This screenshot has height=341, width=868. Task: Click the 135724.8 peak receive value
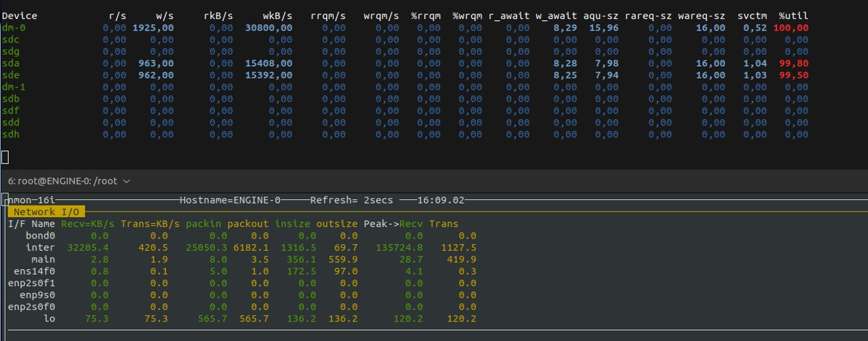[399, 247]
